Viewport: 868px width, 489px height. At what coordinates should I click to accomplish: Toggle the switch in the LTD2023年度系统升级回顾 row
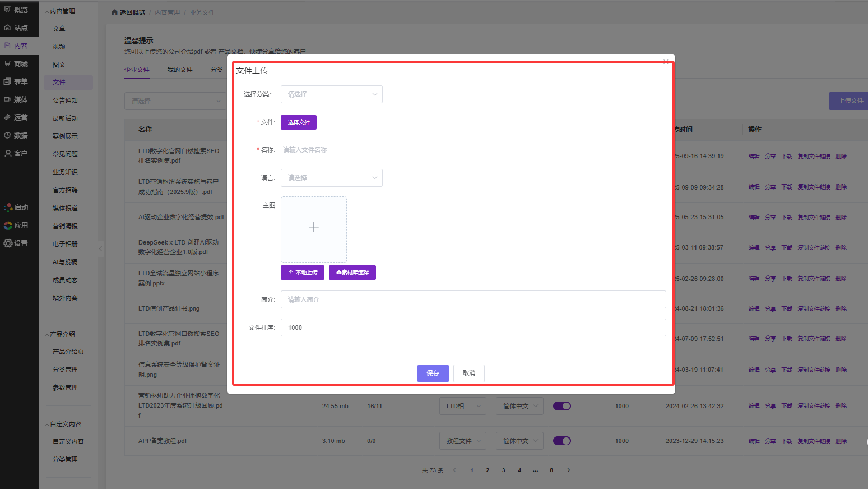pos(562,406)
